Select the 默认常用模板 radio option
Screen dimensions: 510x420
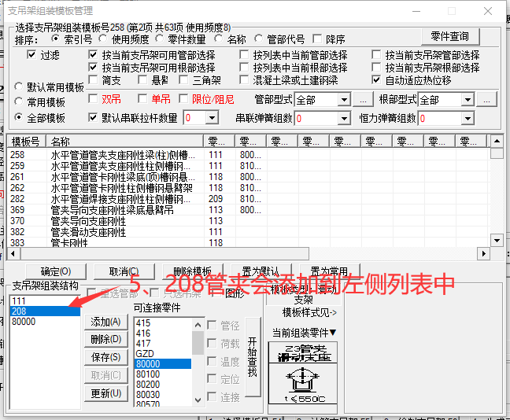pos(20,87)
